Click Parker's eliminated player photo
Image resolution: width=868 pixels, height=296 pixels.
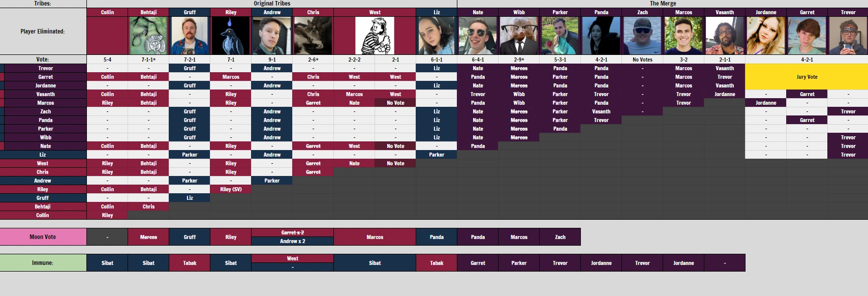[560, 36]
